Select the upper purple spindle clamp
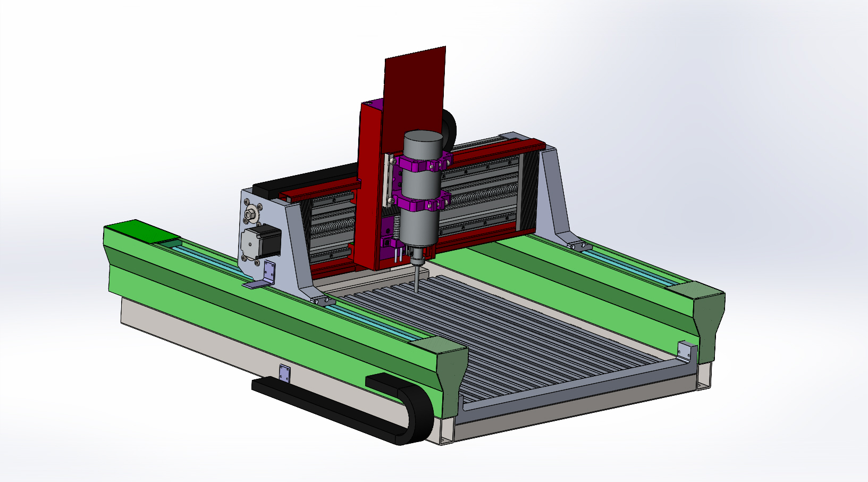The width and height of the screenshot is (868, 482). pos(425,162)
